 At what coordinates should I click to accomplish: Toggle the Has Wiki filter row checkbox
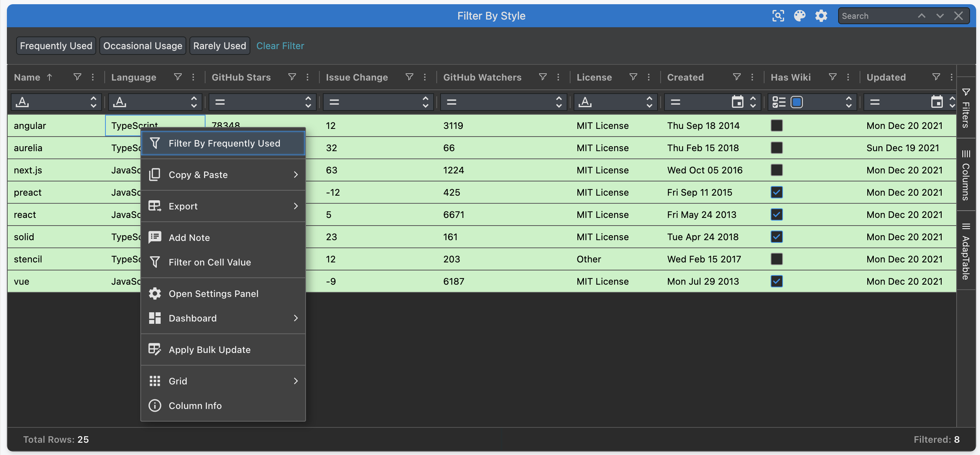pos(797,102)
